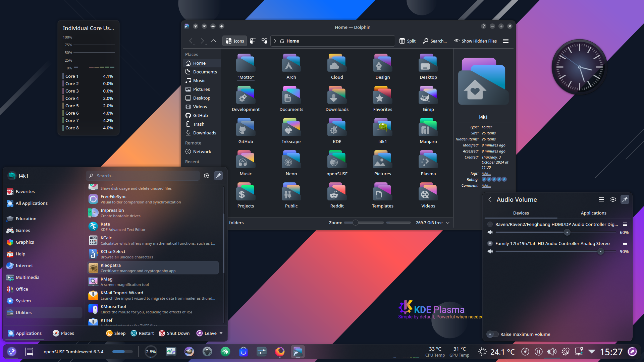Open the Projects folder

246,195
